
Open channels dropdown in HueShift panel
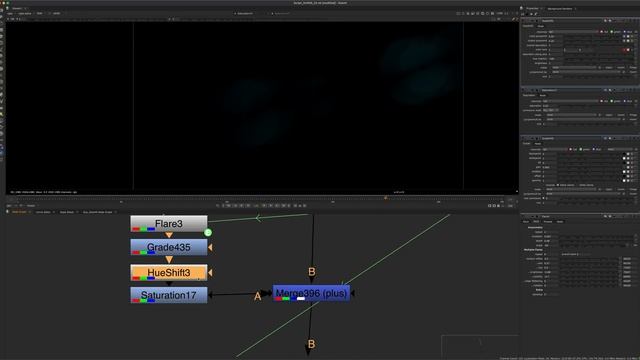[x=573, y=32]
